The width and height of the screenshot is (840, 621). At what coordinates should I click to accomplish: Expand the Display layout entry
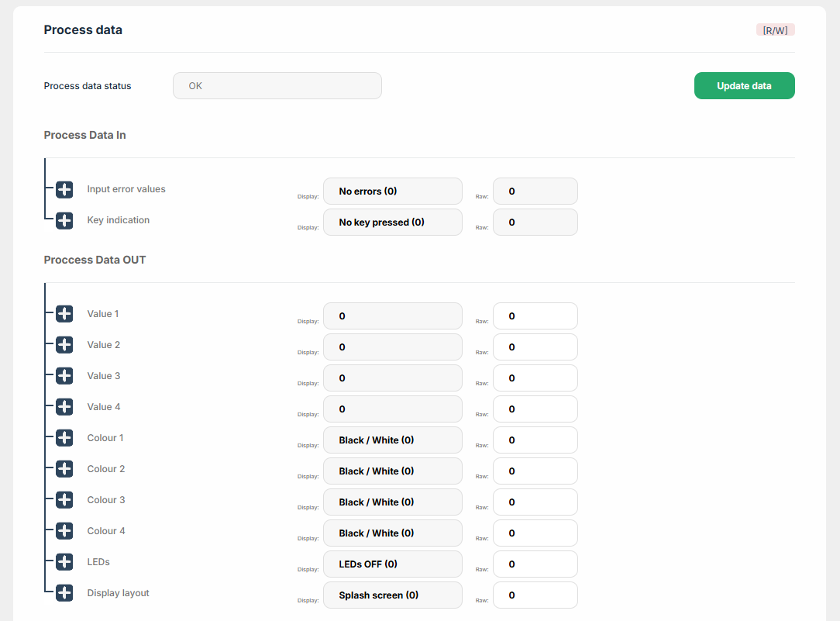pos(64,593)
